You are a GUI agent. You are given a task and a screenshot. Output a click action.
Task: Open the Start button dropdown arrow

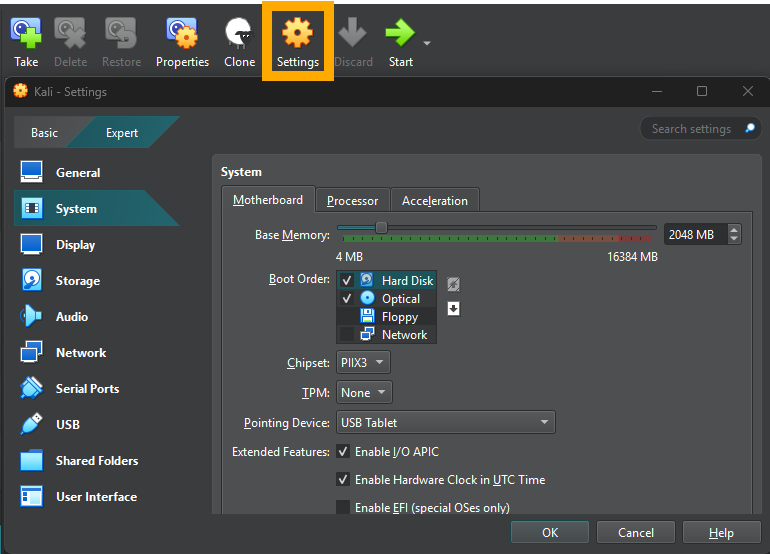427,43
